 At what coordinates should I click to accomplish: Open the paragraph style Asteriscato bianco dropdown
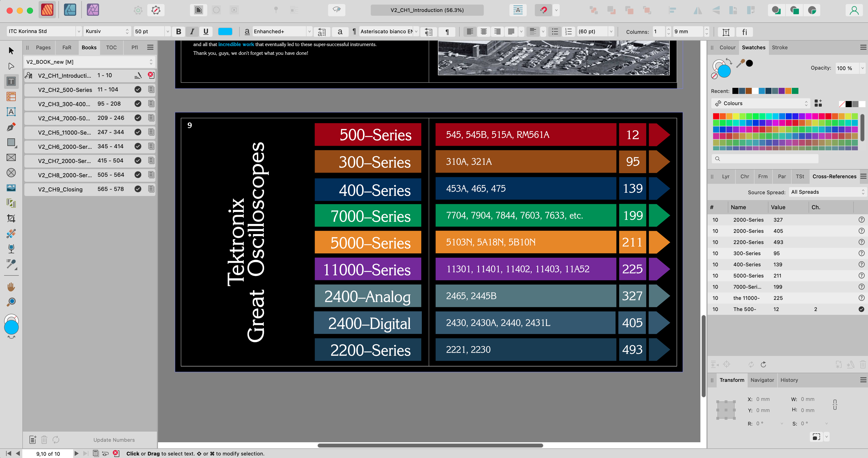(x=416, y=31)
